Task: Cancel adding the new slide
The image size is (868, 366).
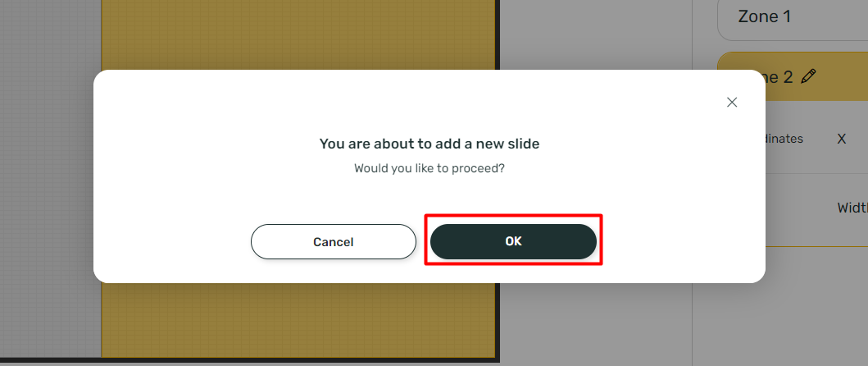Action: 334,242
